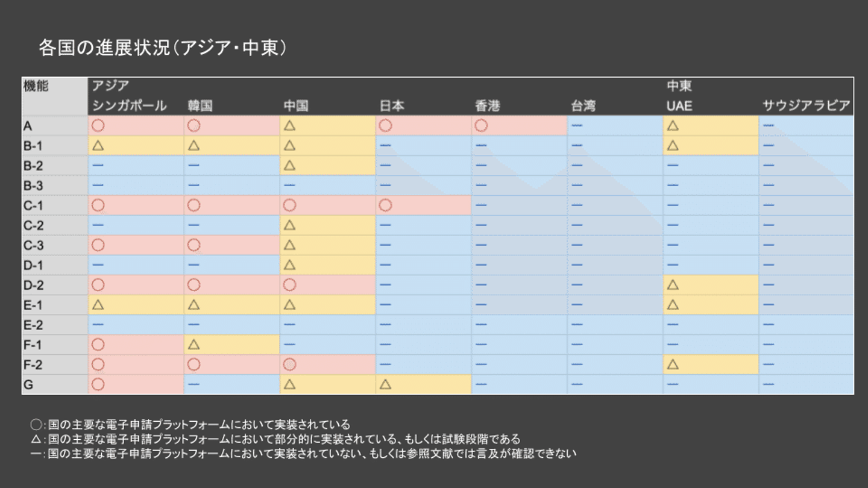Click the アジア group header
The height and width of the screenshot is (488, 868).
[110, 86]
